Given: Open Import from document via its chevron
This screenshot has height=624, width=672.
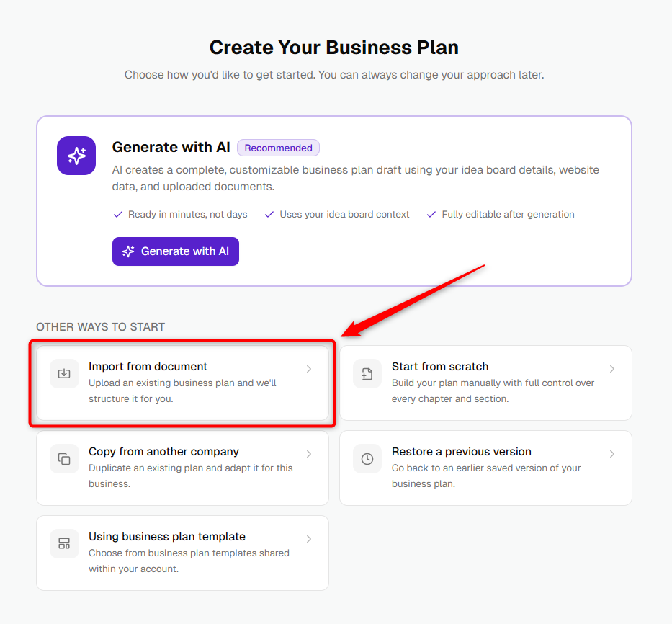Looking at the screenshot, I should pyautogui.click(x=309, y=369).
